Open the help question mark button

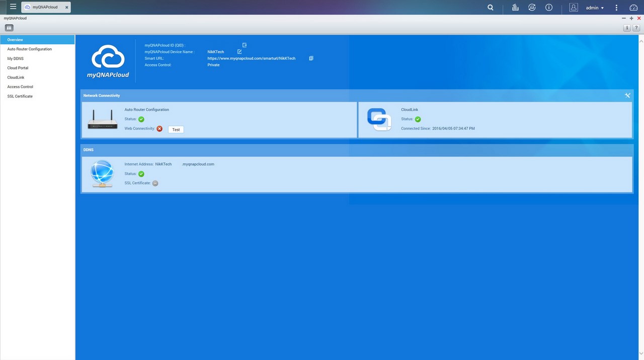(636, 28)
